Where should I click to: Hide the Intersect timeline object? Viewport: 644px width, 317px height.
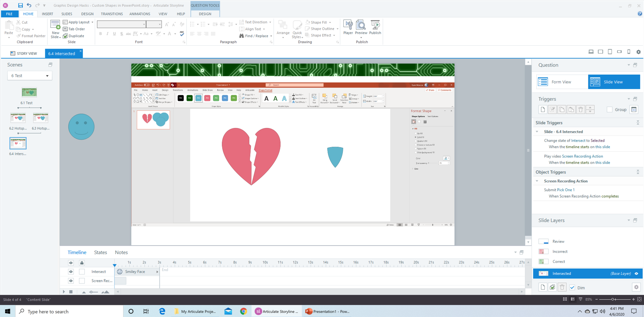[x=71, y=271]
